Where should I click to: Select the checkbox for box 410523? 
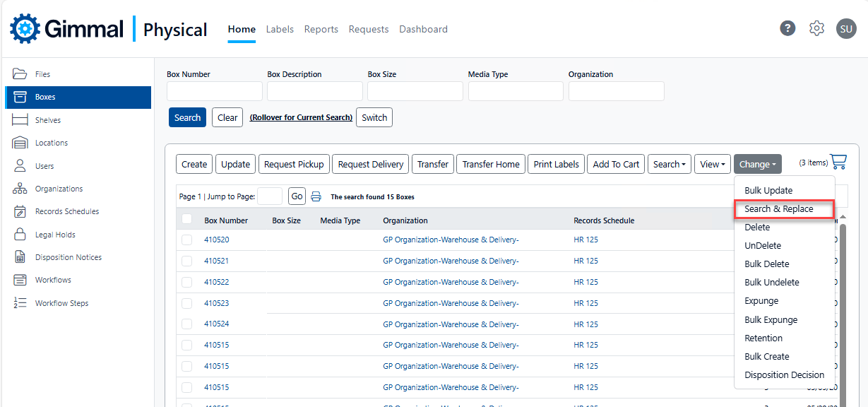[x=186, y=304]
